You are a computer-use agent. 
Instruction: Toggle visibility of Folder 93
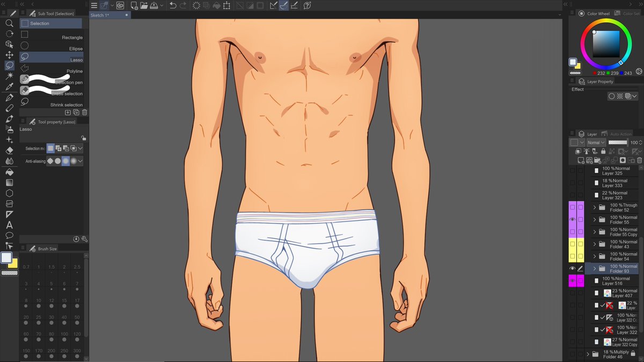click(572, 268)
